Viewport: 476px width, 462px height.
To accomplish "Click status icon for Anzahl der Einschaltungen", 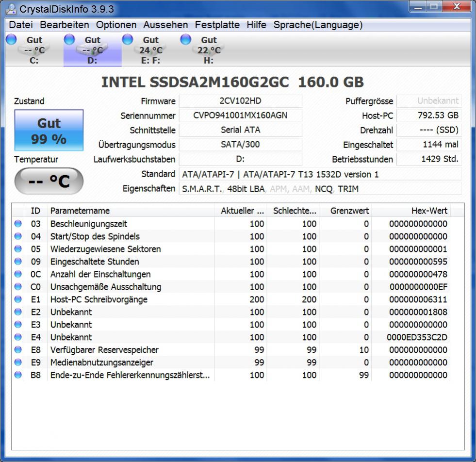I will (18, 274).
